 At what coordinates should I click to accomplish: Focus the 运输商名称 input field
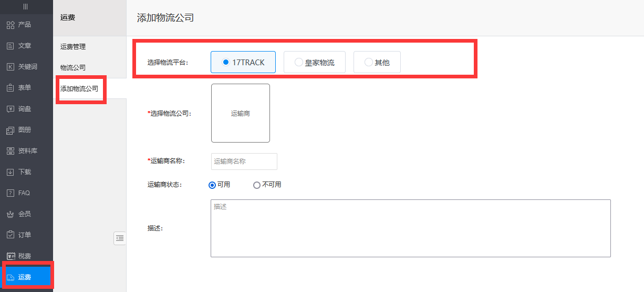(x=244, y=162)
